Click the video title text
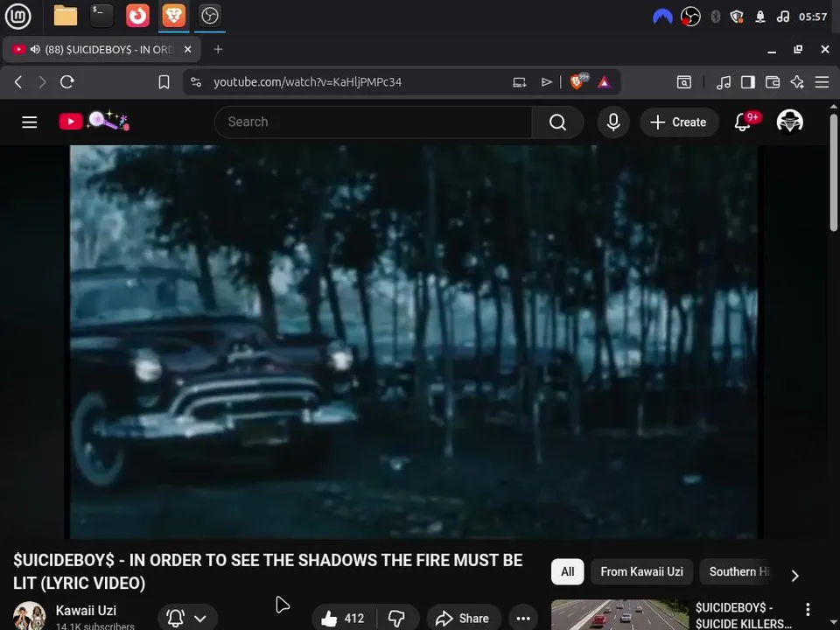The height and width of the screenshot is (630, 840). click(268, 571)
